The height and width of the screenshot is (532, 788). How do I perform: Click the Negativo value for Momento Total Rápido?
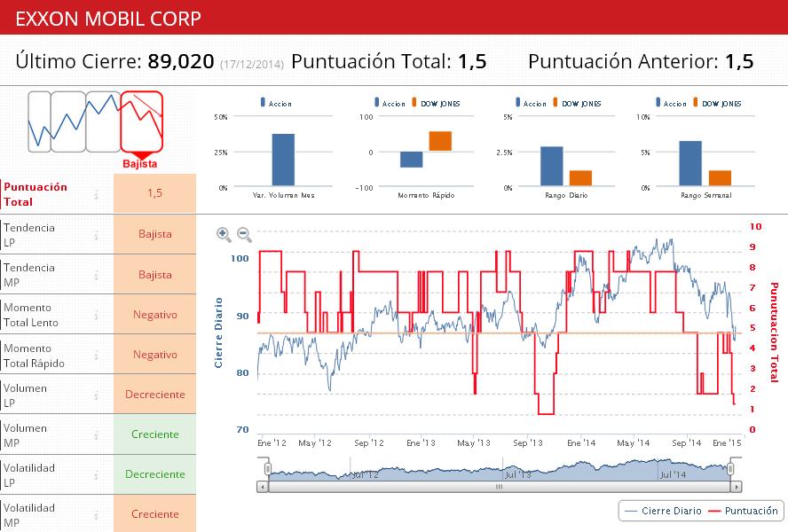[x=154, y=354]
